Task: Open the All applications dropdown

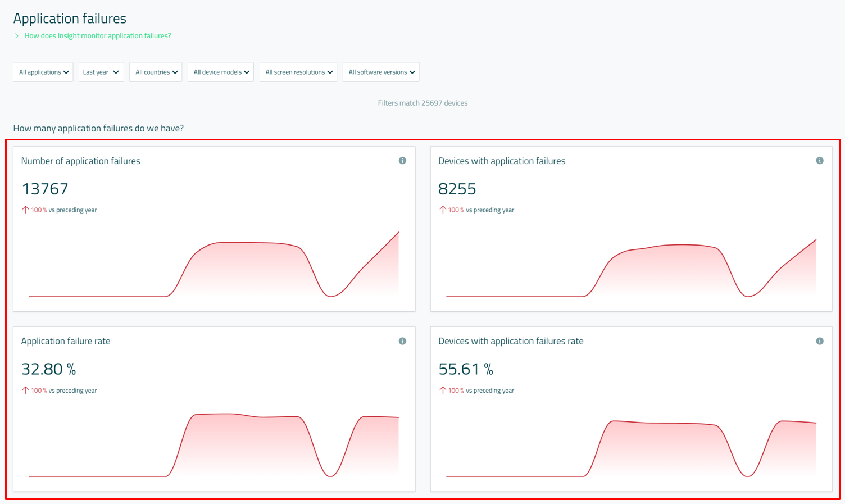Action: click(x=43, y=72)
